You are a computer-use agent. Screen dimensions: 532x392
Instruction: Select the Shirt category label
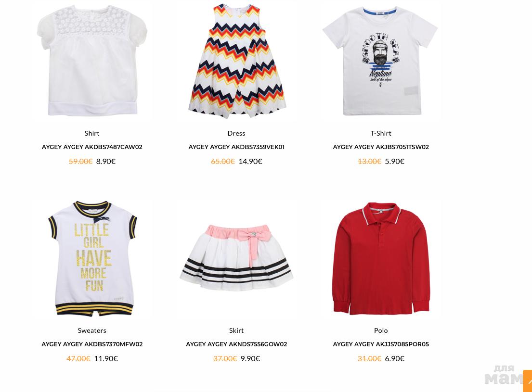pos(92,133)
